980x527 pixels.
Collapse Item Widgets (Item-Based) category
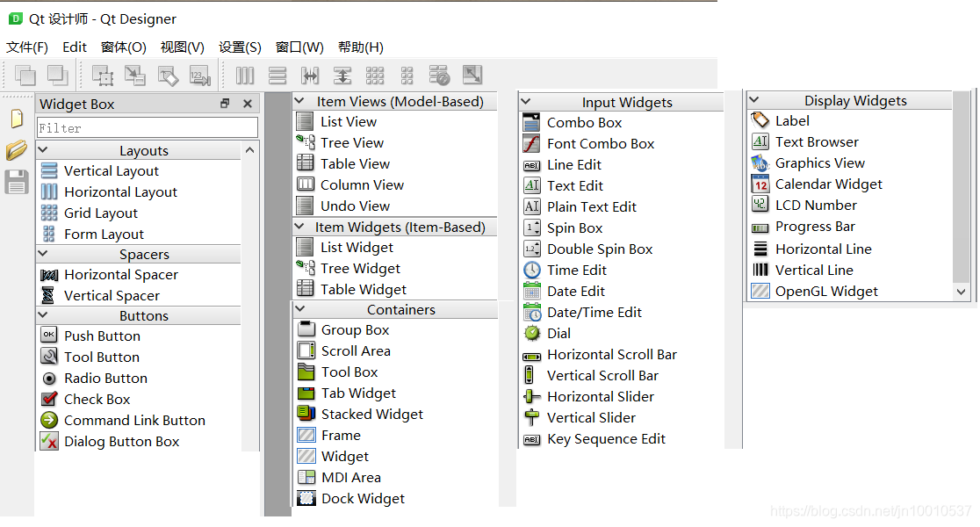[299, 227]
